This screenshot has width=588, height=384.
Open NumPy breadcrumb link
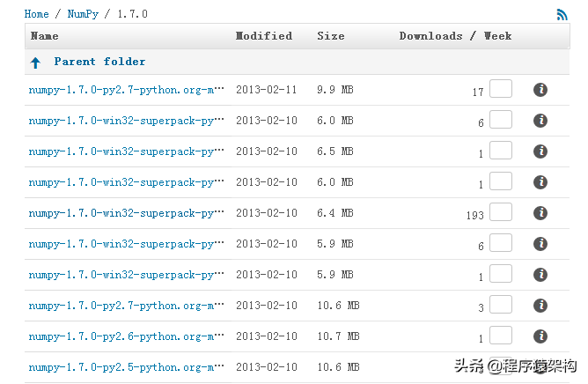[83, 14]
